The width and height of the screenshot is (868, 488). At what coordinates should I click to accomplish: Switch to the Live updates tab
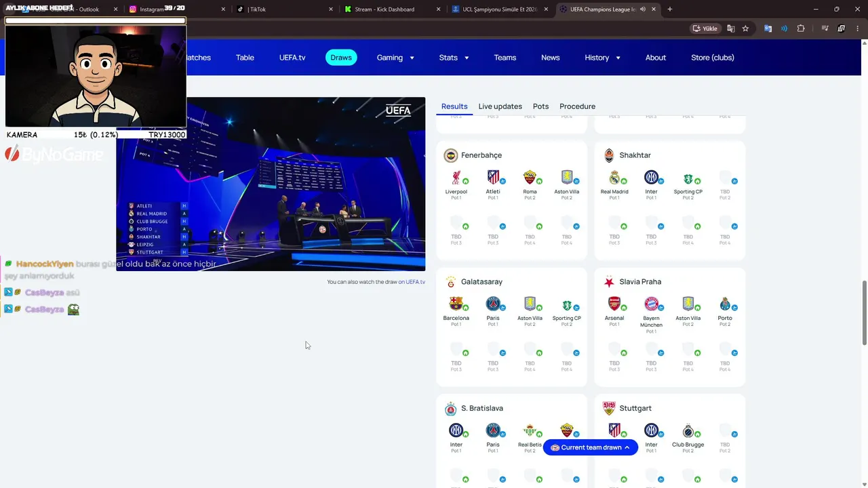click(x=500, y=106)
